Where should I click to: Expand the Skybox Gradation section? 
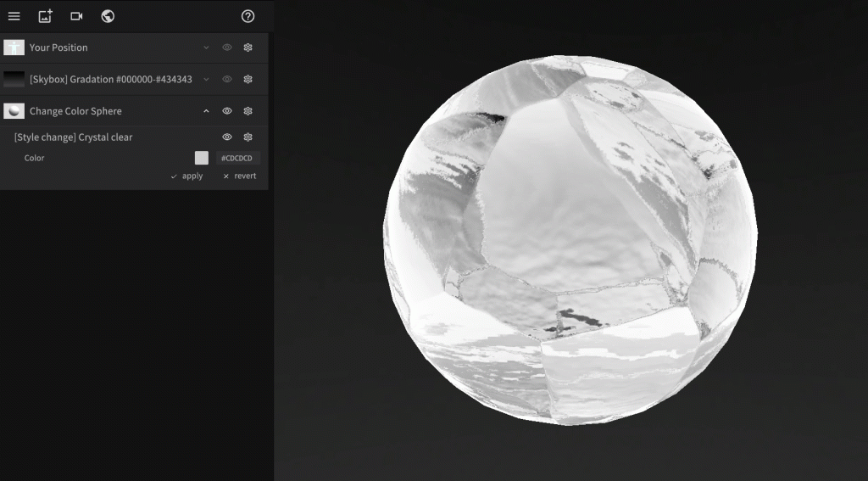[206, 79]
